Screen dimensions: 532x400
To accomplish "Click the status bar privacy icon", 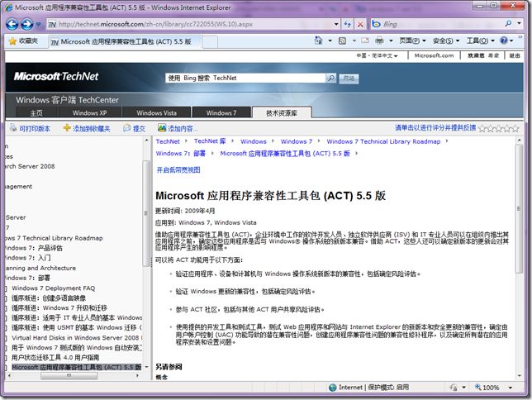I will 454,388.
